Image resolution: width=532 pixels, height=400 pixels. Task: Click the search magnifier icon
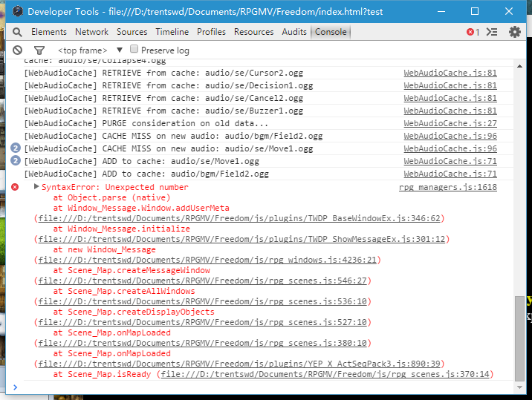17,32
